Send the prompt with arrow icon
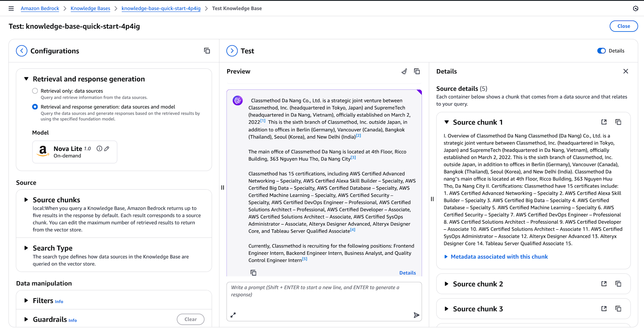Viewport: 644px width, 332px height. [416, 315]
